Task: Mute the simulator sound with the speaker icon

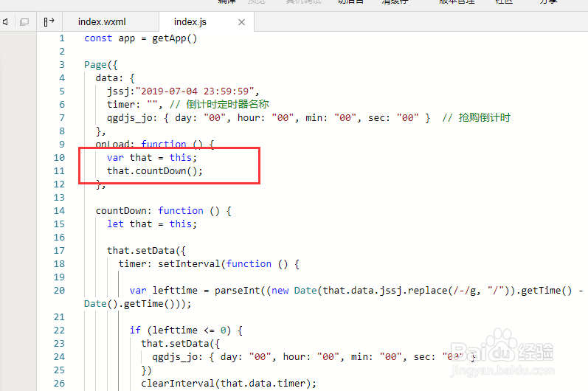Action: (x=5, y=21)
